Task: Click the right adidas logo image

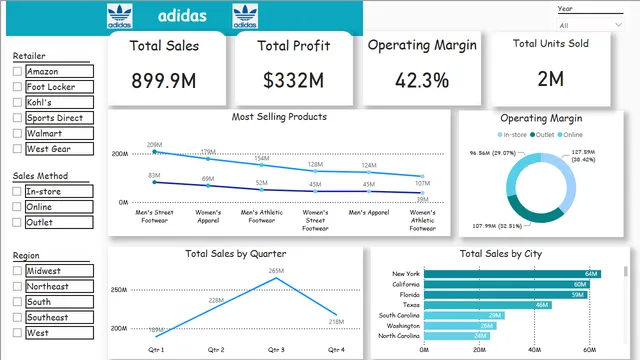Action: pyautogui.click(x=245, y=16)
